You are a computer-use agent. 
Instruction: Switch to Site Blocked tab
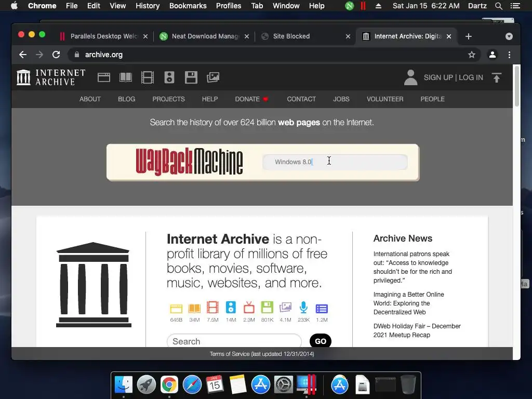291,36
